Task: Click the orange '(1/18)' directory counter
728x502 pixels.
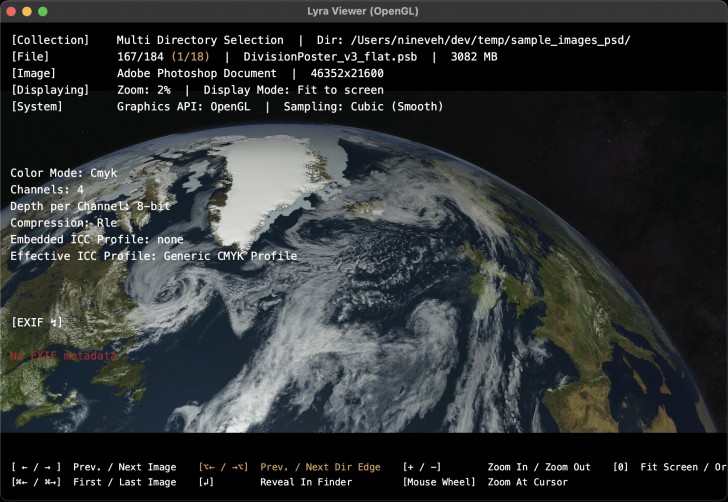Action: click(x=190, y=57)
